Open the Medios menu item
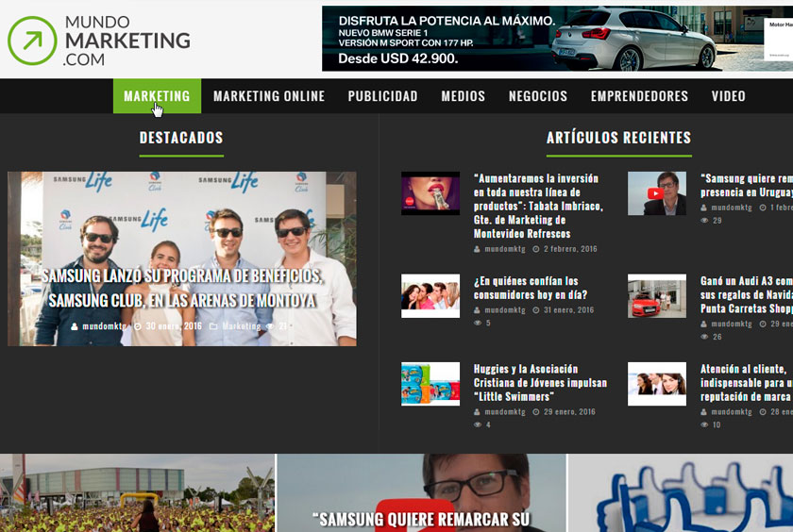This screenshot has height=532, width=793. point(464,96)
